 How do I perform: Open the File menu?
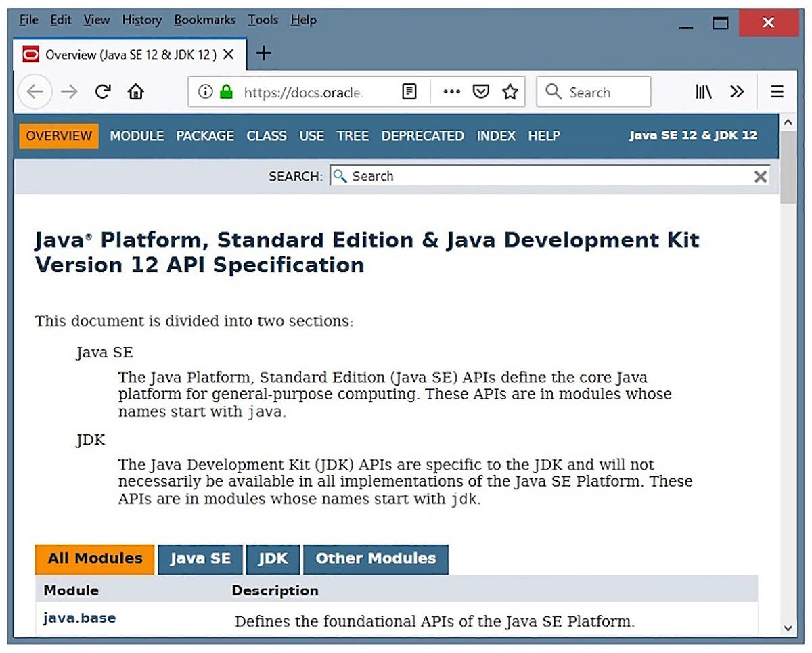[28, 20]
